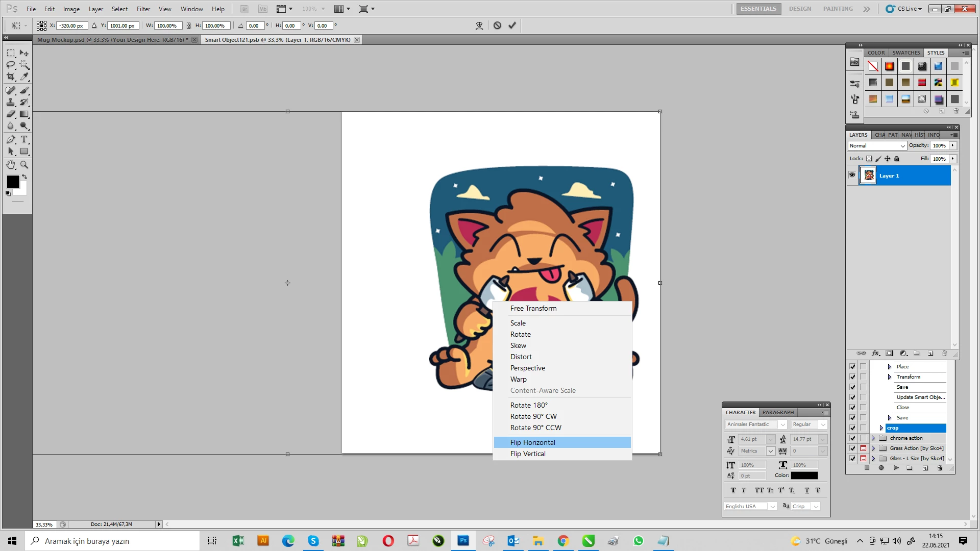Open the layer blend mode dropdown
This screenshot has width=980, height=551.
pyautogui.click(x=877, y=146)
